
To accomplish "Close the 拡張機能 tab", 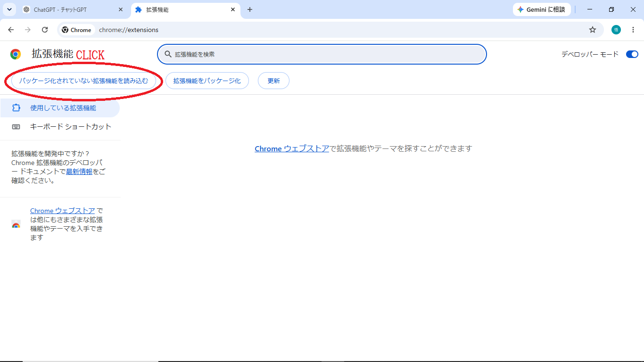I will 232,9.
